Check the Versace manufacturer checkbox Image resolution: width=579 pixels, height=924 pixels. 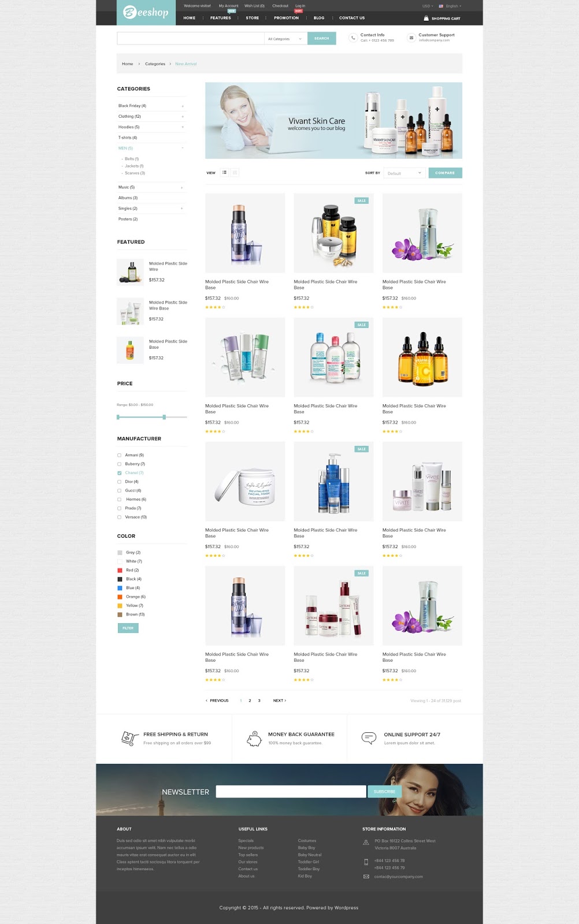tap(120, 517)
